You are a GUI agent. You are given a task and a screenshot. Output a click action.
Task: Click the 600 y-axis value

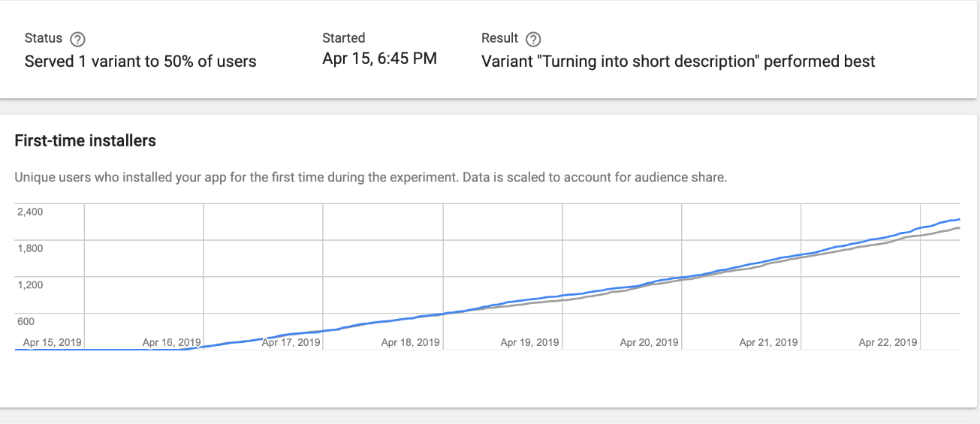26,322
